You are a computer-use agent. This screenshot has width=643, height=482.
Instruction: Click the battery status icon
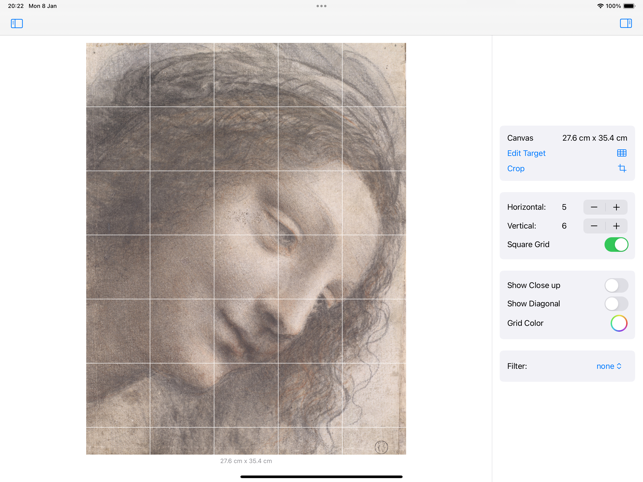629,6
